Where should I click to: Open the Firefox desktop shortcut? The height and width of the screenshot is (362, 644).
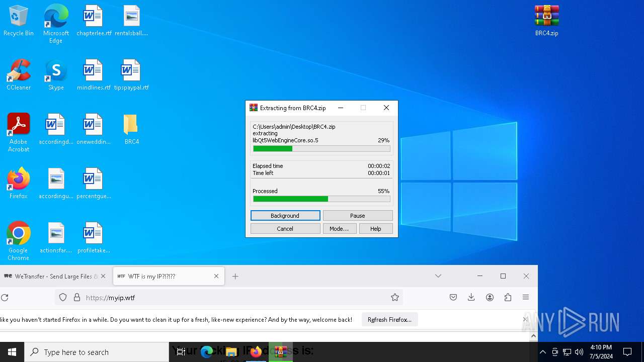[19, 184]
